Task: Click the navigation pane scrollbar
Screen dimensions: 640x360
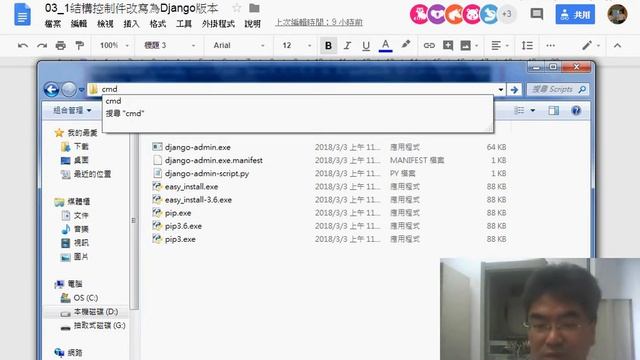Action: coord(133,220)
